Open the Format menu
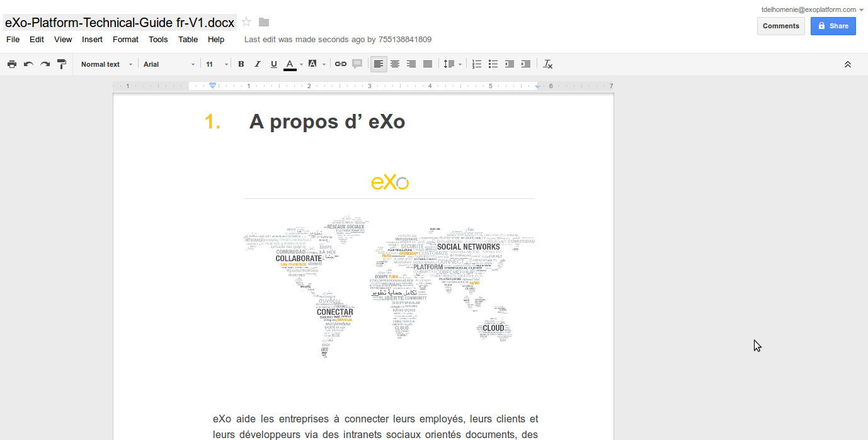 125,39
